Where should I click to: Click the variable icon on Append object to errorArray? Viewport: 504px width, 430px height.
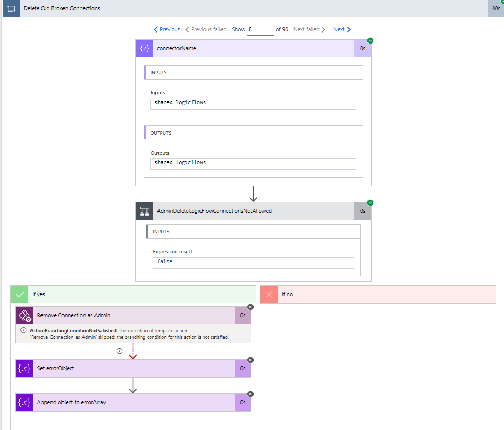click(24, 402)
